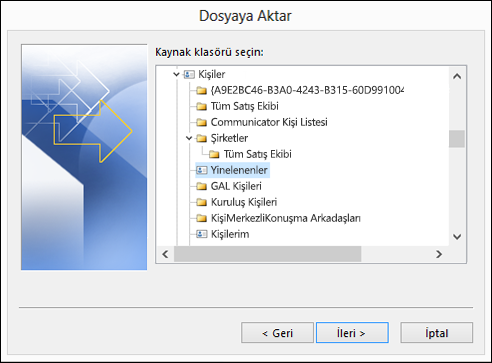This screenshot has height=363, width=492.
Task: Click the vertical scrollbar up arrow
Action: point(457,76)
